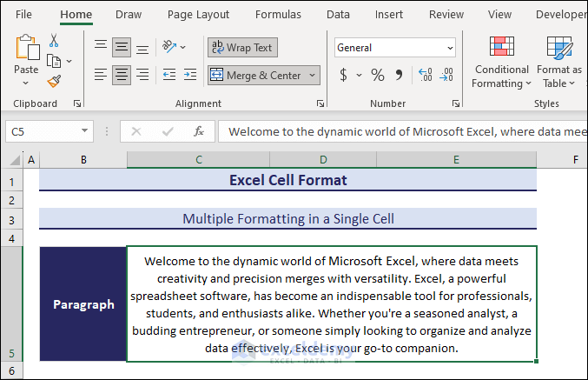Click the Cut scissors icon
588x380 pixels.
point(54,40)
